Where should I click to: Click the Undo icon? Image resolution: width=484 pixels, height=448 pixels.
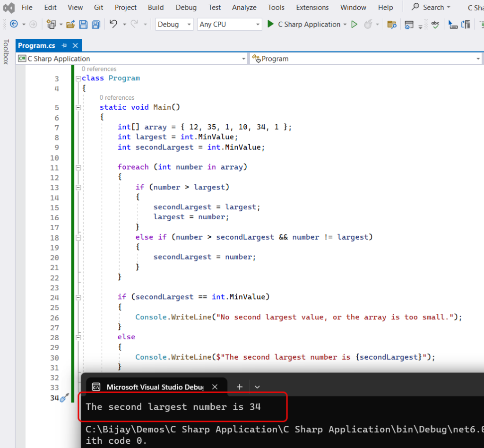[114, 24]
